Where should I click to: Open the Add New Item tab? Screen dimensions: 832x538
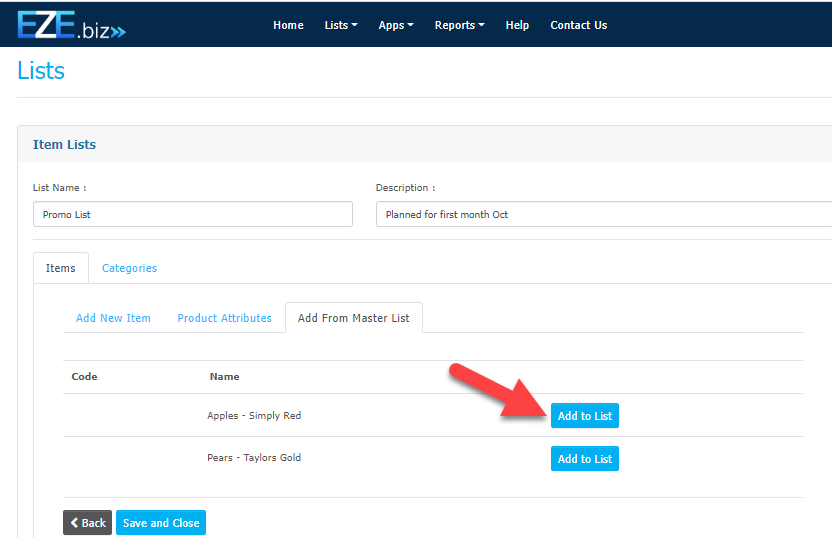113,318
